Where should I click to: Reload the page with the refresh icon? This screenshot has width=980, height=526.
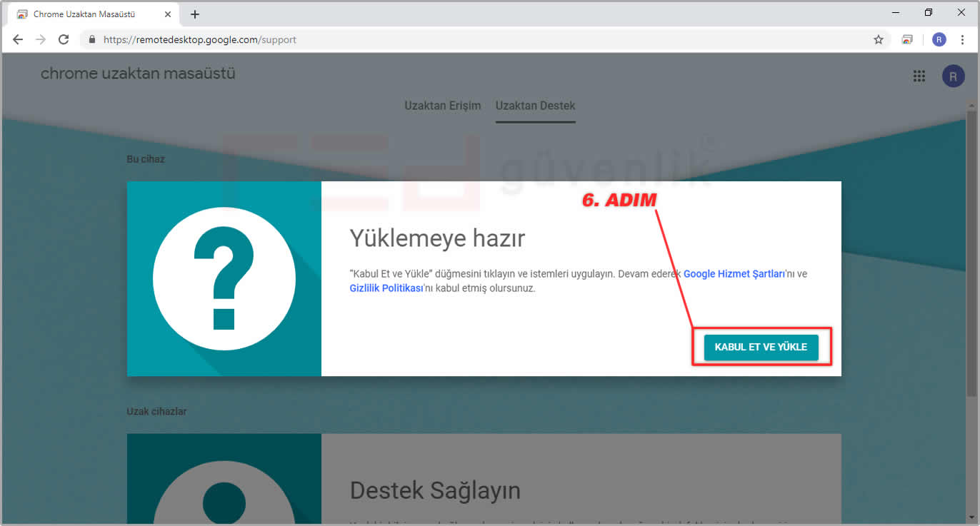tap(64, 40)
